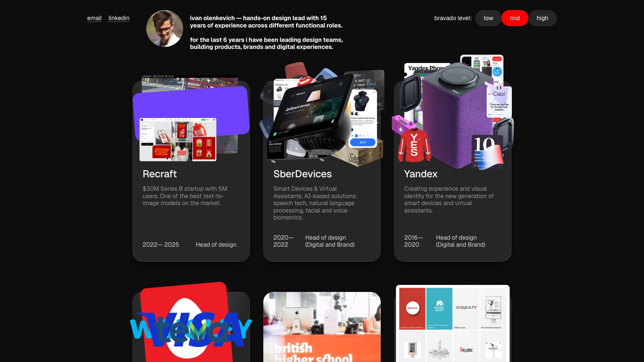Click SberDevices 'Head of design (Digital and Brand)'

[x=330, y=241]
